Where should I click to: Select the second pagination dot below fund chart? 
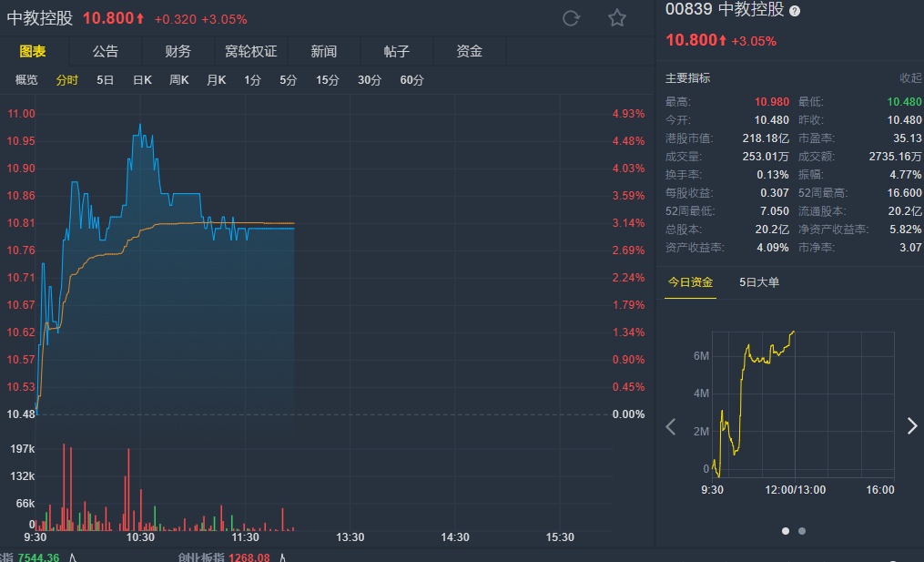[x=802, y=530]
